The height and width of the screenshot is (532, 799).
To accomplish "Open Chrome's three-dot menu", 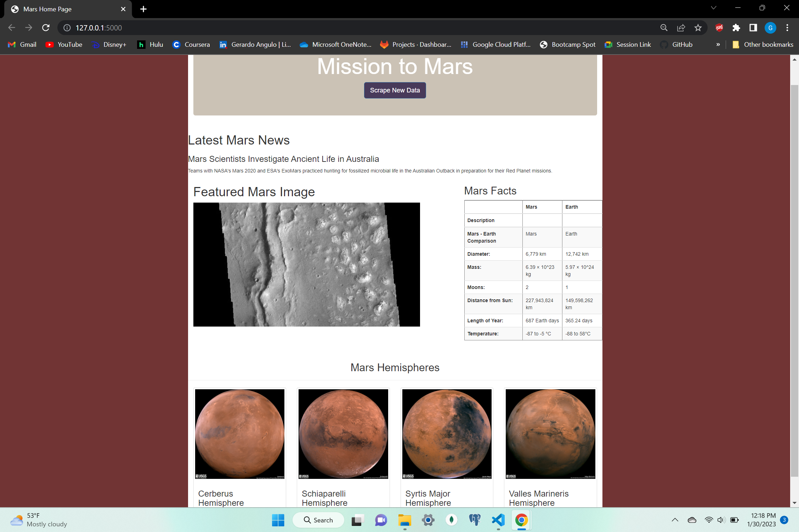I will click(787, 28).
